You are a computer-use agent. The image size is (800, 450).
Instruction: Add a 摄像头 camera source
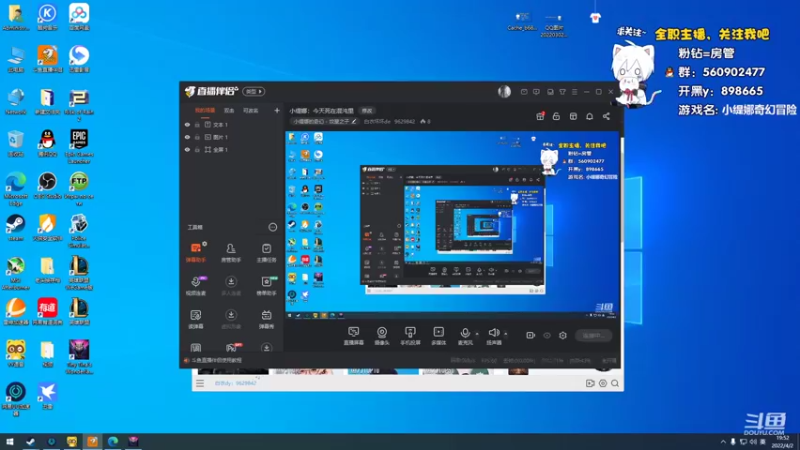point(382,336)
